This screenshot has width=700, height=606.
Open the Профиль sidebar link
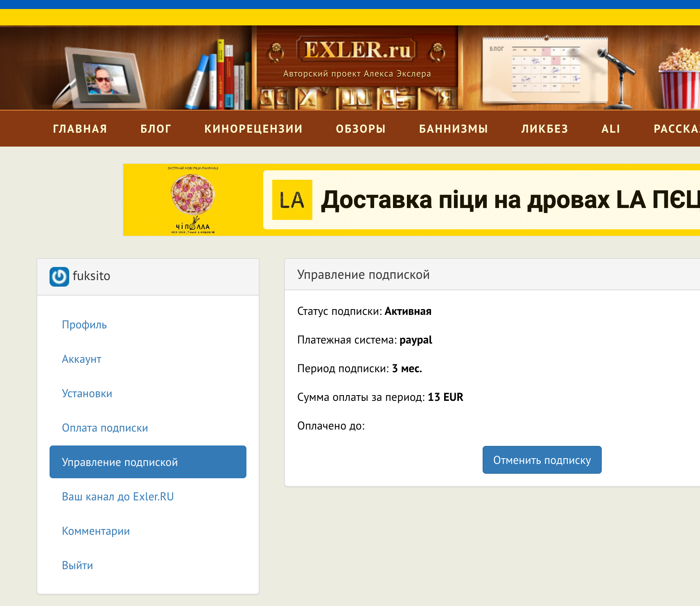point(84,325)
